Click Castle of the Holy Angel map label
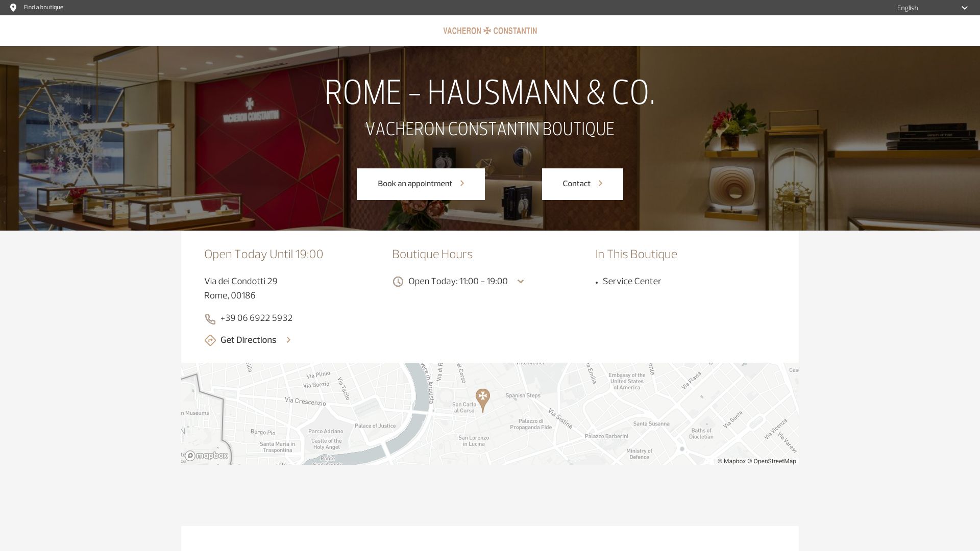 pyautogui.click(x=327, y=444)
